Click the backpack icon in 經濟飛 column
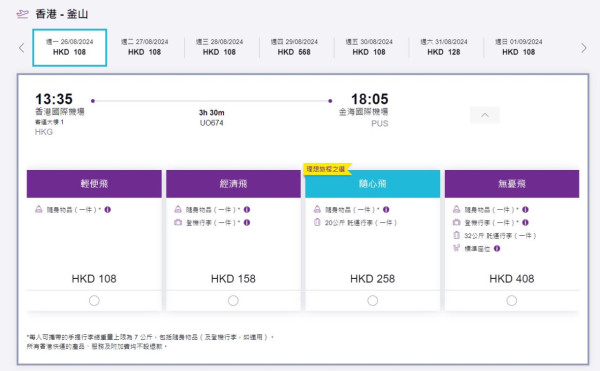Screen dimensions: 600x371 tap(178, 209)
